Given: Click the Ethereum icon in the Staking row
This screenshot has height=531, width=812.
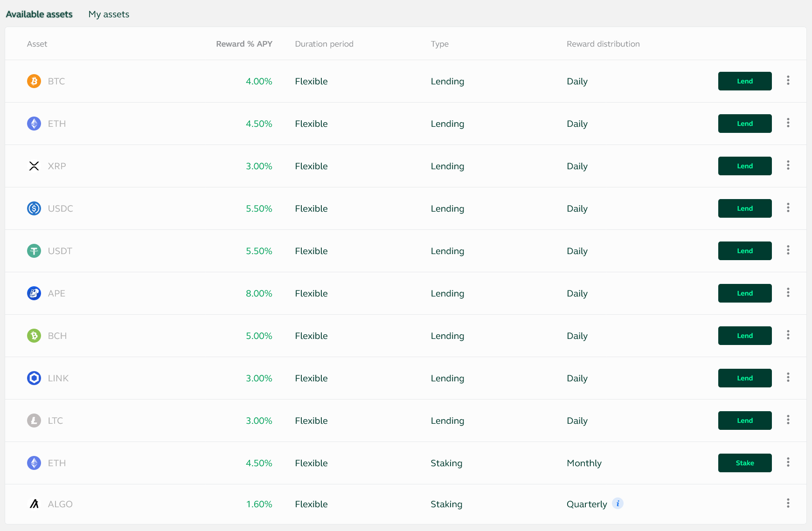Looking at the screenshot, I should click(x=34, y=463).
